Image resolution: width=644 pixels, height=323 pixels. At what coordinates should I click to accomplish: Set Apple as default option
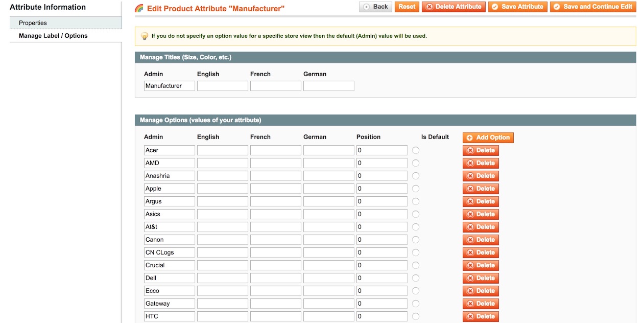(416, 189)
